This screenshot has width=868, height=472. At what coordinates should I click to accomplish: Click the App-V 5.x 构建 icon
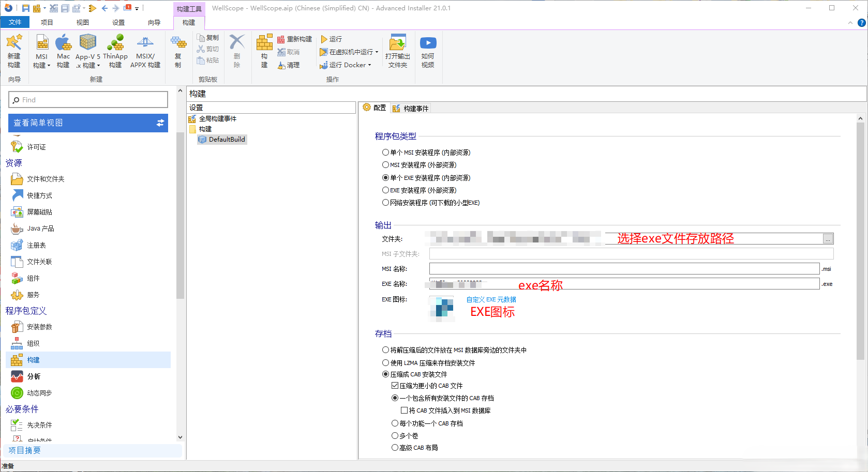(88, 42)
